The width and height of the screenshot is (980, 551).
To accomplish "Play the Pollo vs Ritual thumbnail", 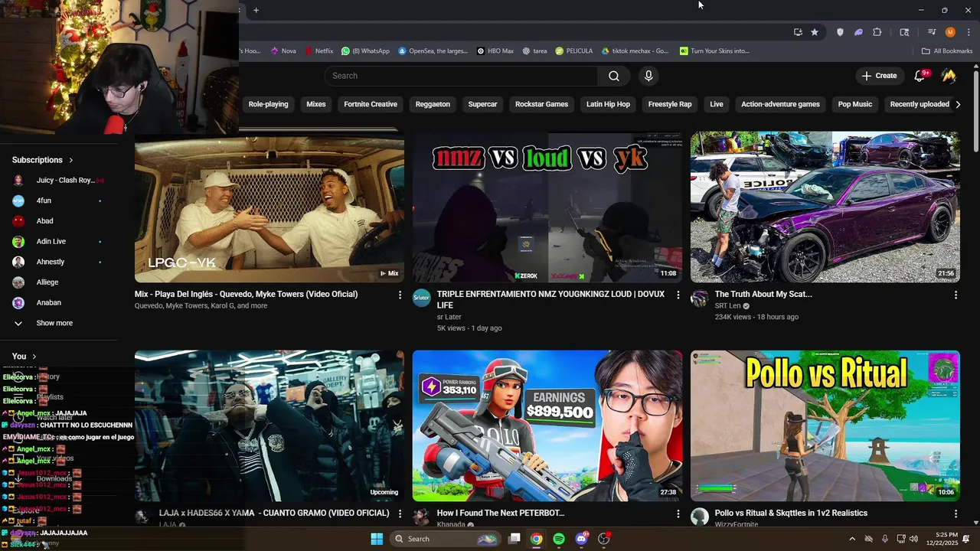I will pyautogui.click(x=825, y=425).
